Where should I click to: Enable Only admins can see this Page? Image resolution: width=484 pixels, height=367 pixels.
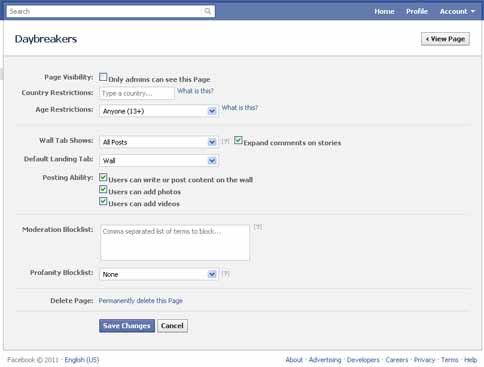103,77
